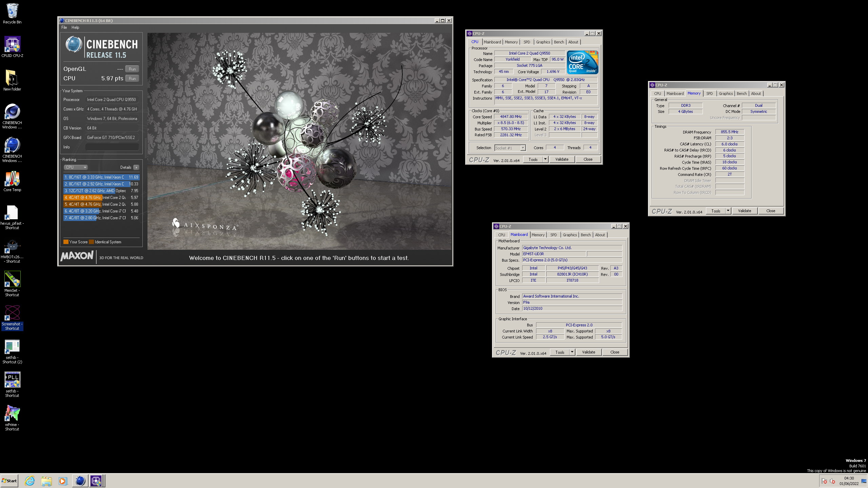Switch to CPU-Z taskbar button
Image resolution: width=868 pixels, height=488 pixels.
tap(96, 481)
